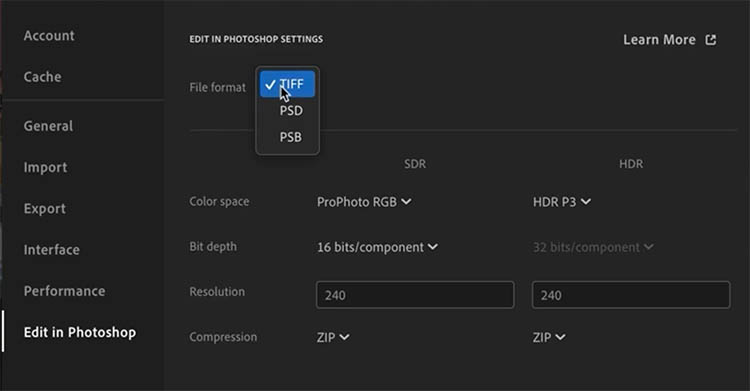Open the ProPhoto RGB color space dropdown
Image resolution: width=750 pixels, height=391 pixels.
(x=364, y=202)
